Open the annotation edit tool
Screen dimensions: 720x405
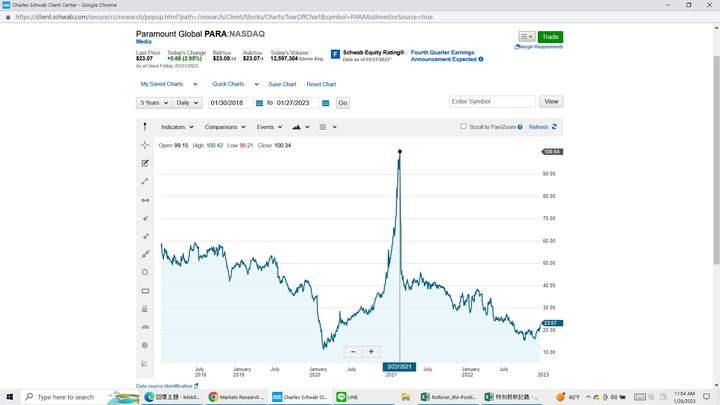[145, 163]
